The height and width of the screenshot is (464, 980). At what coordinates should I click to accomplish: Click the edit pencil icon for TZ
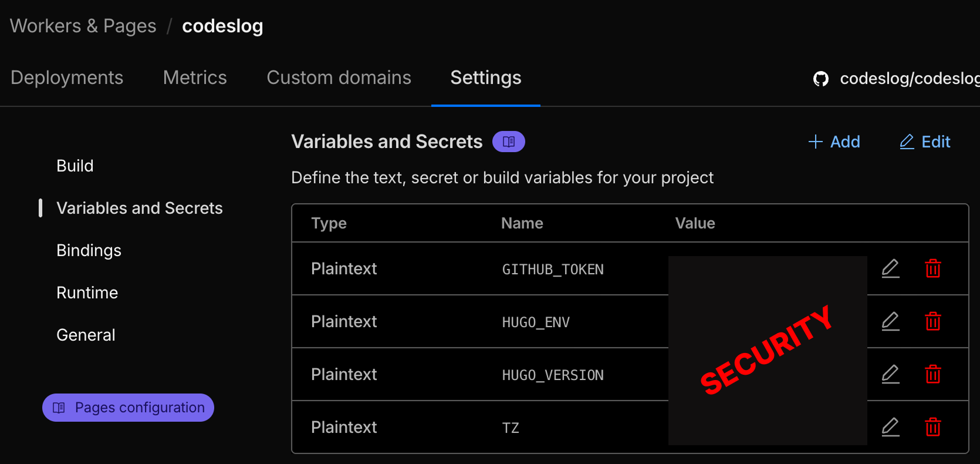pos(890,427)
